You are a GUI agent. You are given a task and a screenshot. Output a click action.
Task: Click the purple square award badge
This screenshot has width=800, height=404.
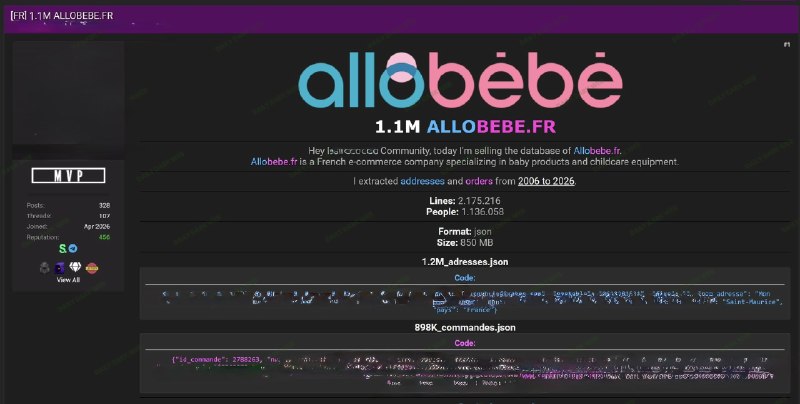pos(60,268)
